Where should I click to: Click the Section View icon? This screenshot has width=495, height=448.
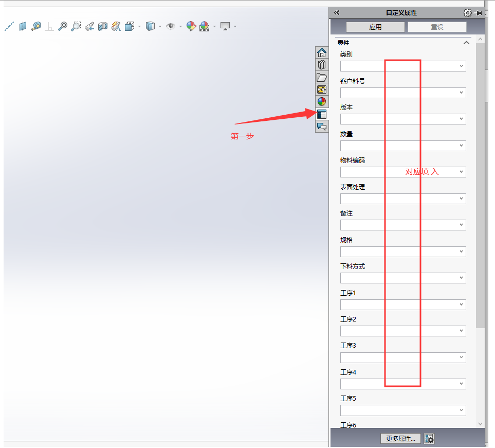(103, 26)
